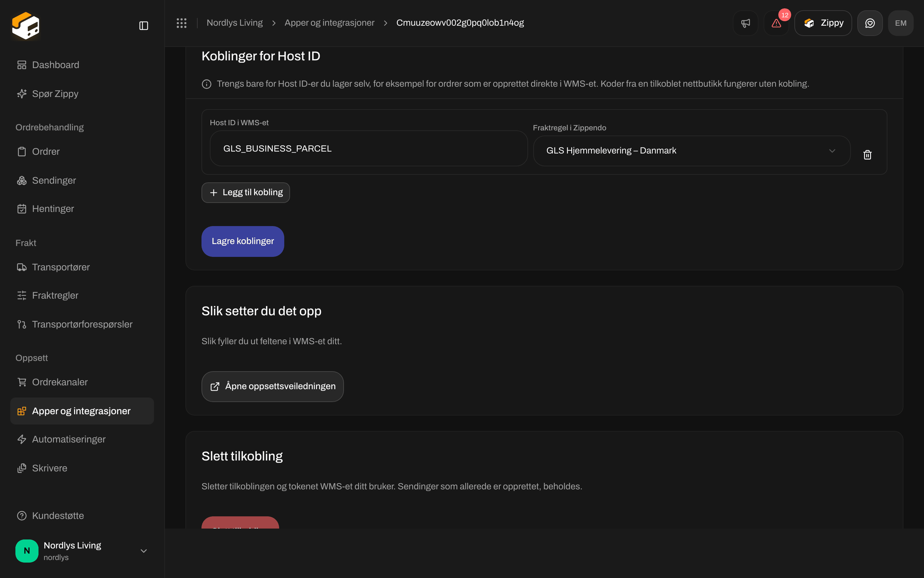
Task: Open Fraktregler in the sidebar
Action: tap(82, 295)
